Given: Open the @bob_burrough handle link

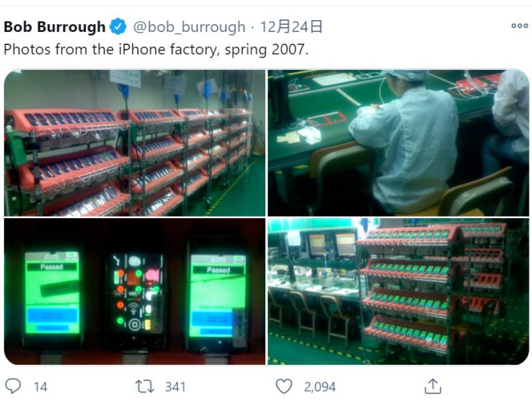Looking at the screenshot, I should pyautogui.click(x=189, y=27).
